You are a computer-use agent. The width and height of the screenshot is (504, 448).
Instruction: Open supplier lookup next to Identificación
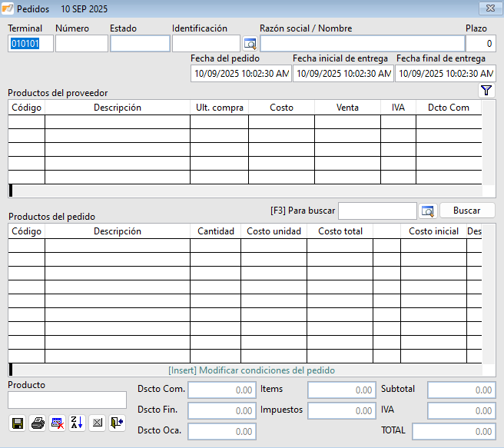coord(250,44)
